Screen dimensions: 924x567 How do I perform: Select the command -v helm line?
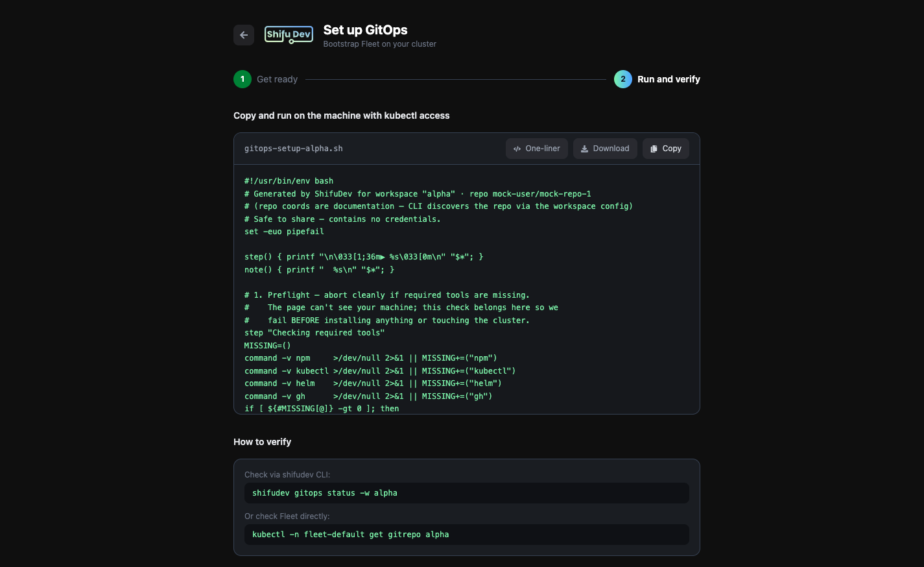coord(373,383)
